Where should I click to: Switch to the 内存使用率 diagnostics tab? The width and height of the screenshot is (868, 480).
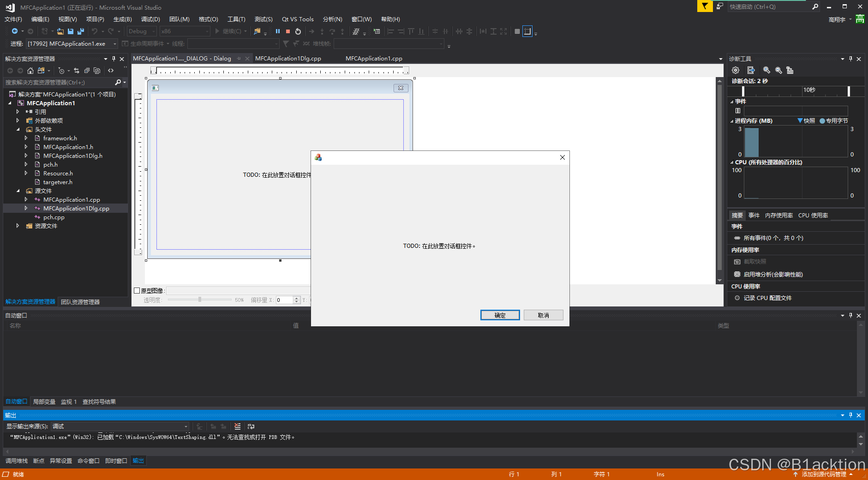[779, 215]
